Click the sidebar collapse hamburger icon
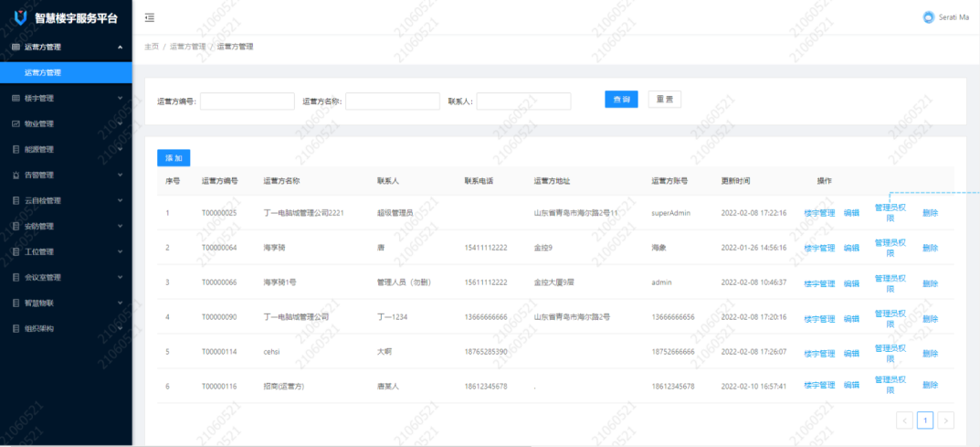Screen dimensions: 980x447 (150, 17)
